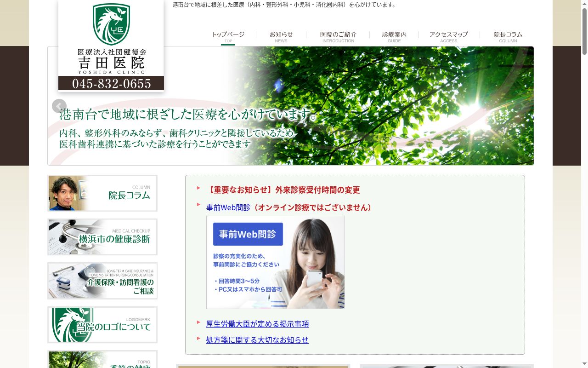Screen dimensions: 588x368
Task: Open トップページ menu item
Action: 228,37
